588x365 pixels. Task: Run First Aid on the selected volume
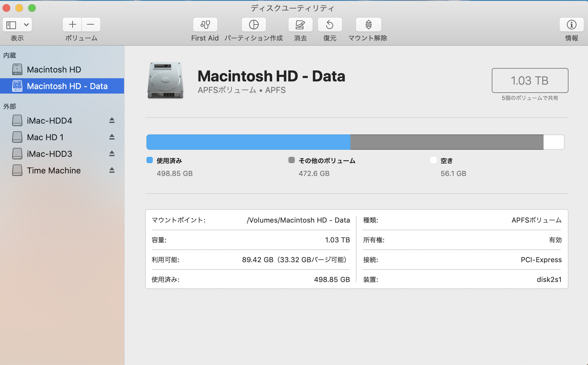(205, 25)
